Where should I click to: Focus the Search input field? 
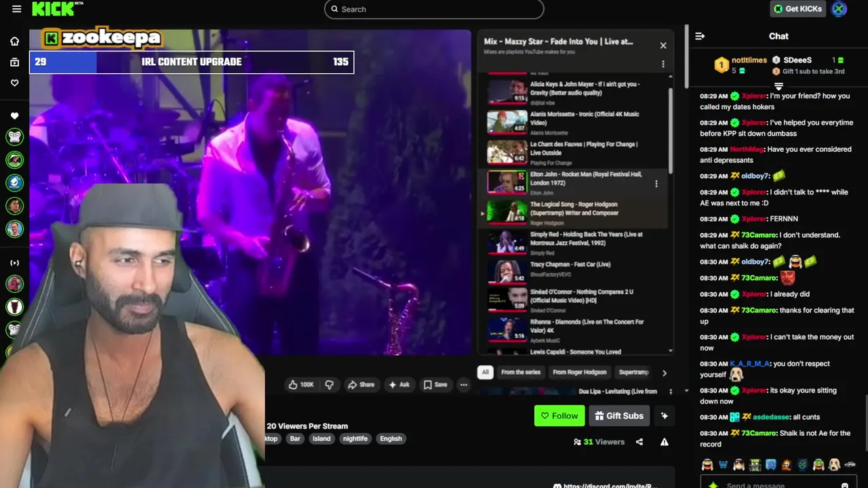click(x=434, y=9)
